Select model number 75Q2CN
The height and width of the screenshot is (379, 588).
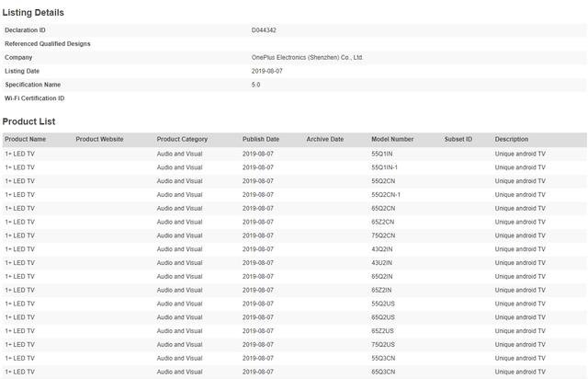(x=383, y=235)
